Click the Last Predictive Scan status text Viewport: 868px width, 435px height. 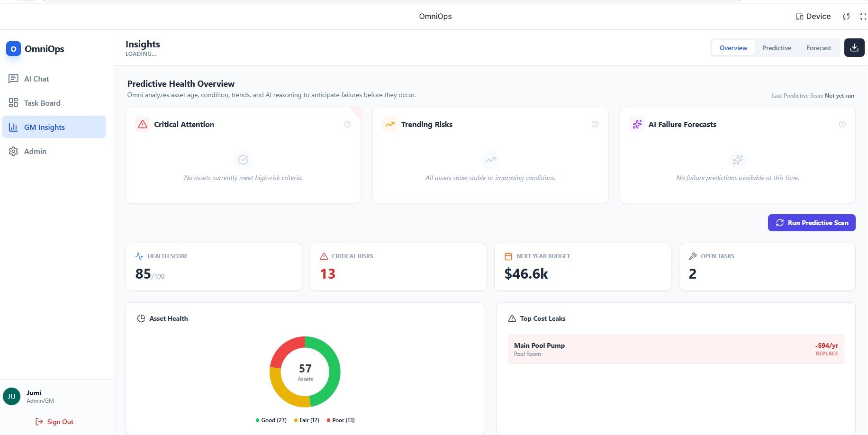coord(813,96)
